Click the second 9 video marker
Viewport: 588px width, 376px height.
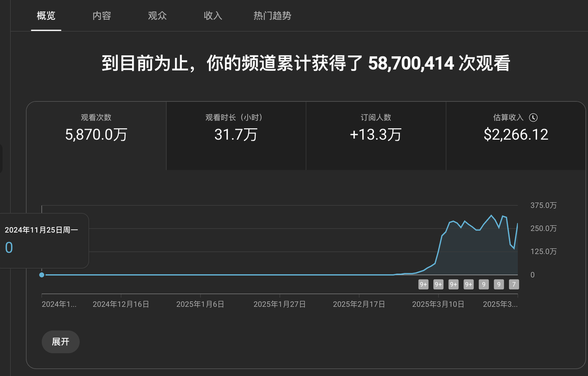coord(499,285)
